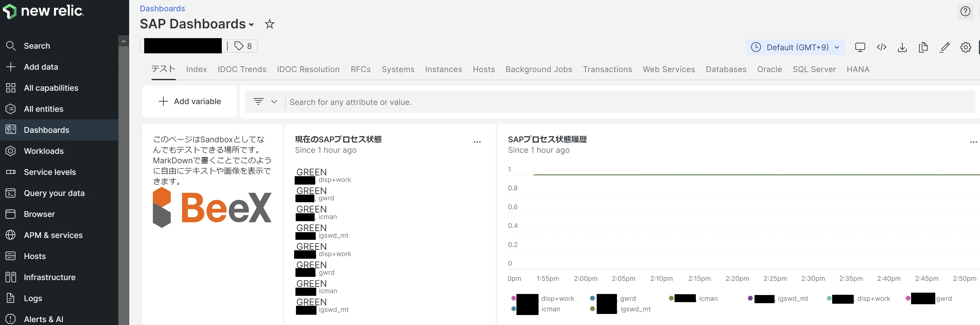Screen dimensions: 980x325
Task: Open the Hosts dashboard tab
Action: [484, 69]
